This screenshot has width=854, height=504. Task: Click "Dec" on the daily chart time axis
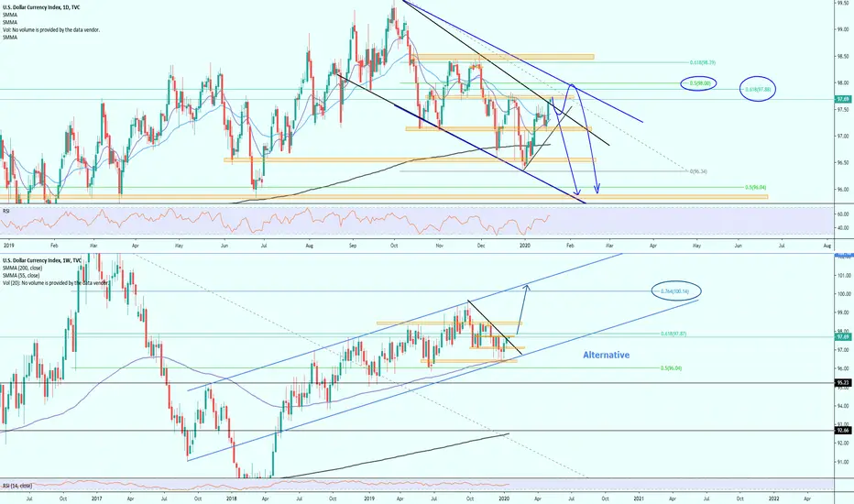[x=481, y=246]
